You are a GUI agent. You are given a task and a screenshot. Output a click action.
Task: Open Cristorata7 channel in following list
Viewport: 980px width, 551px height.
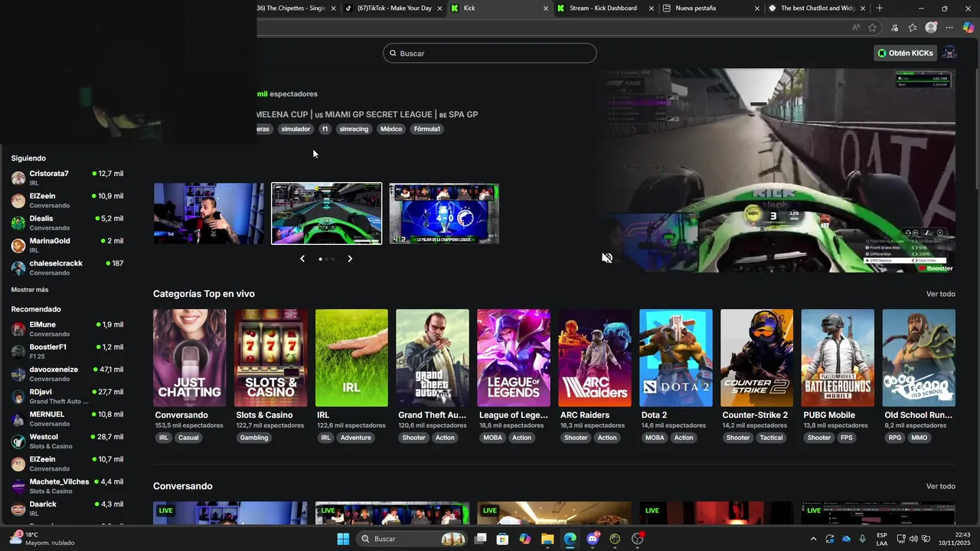pos(67,178)
